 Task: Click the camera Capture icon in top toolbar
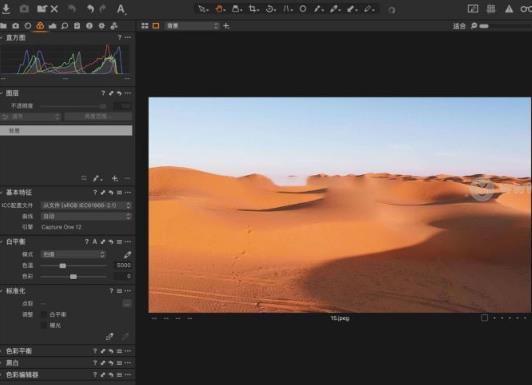coord(24,9)
